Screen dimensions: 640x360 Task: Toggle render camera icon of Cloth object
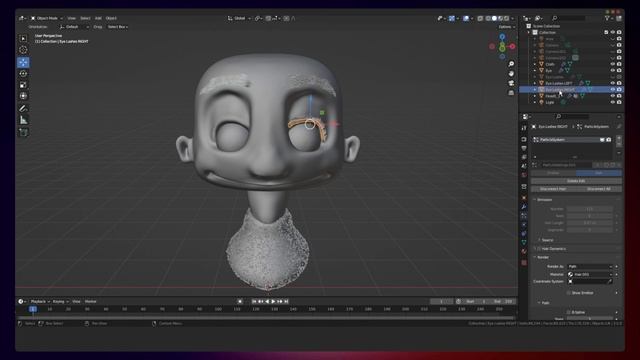619,64
